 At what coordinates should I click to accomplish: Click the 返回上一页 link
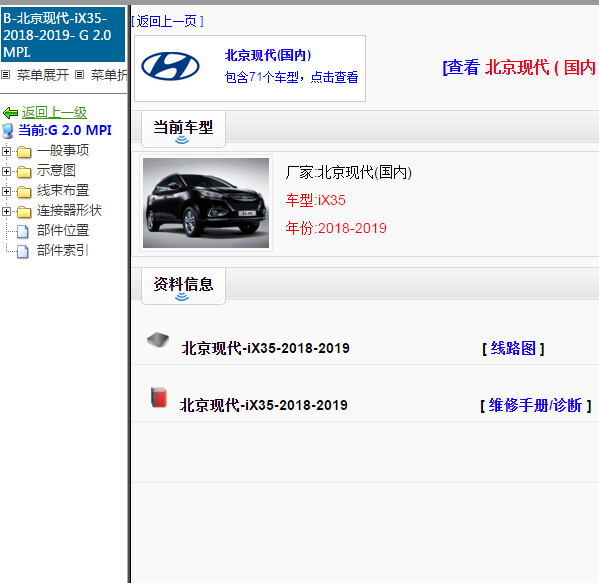[167, 21]
